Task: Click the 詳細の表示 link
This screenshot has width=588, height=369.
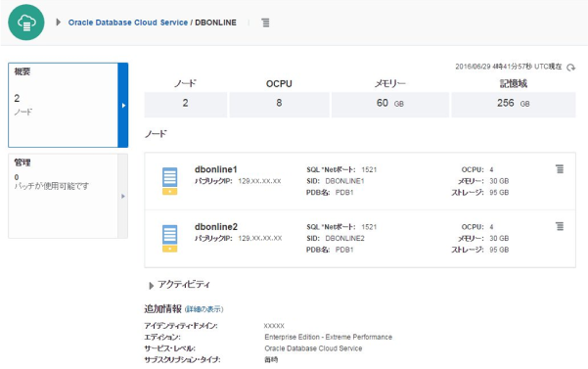Action: point(204,309)
